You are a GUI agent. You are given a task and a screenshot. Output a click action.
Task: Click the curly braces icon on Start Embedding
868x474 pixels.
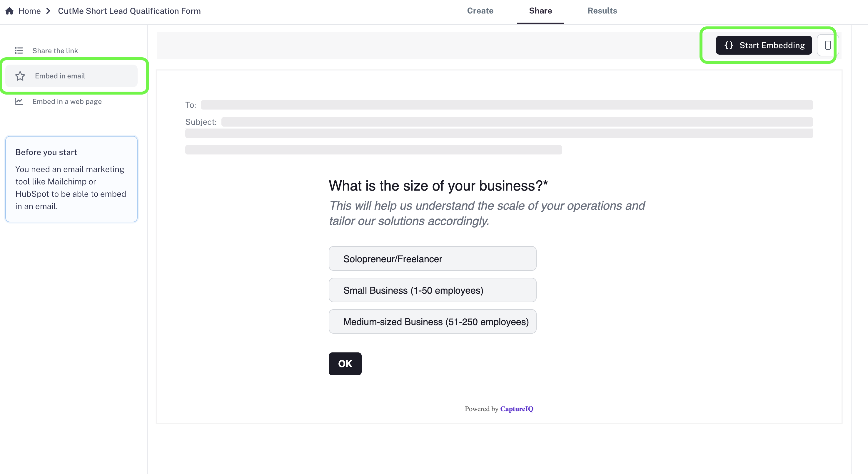tap(729, 45)
